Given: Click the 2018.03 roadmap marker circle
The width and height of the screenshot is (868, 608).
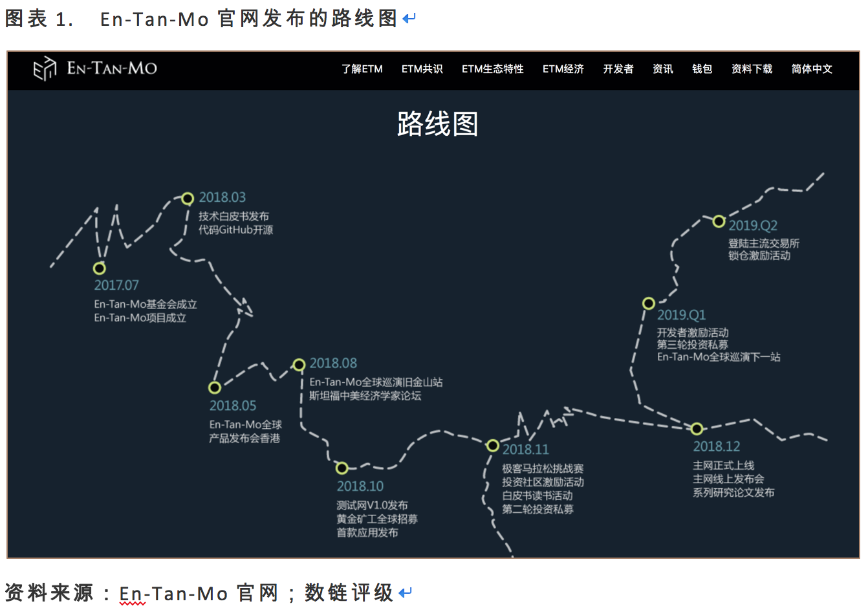Looking at the screenshot, I should point(188,199).
